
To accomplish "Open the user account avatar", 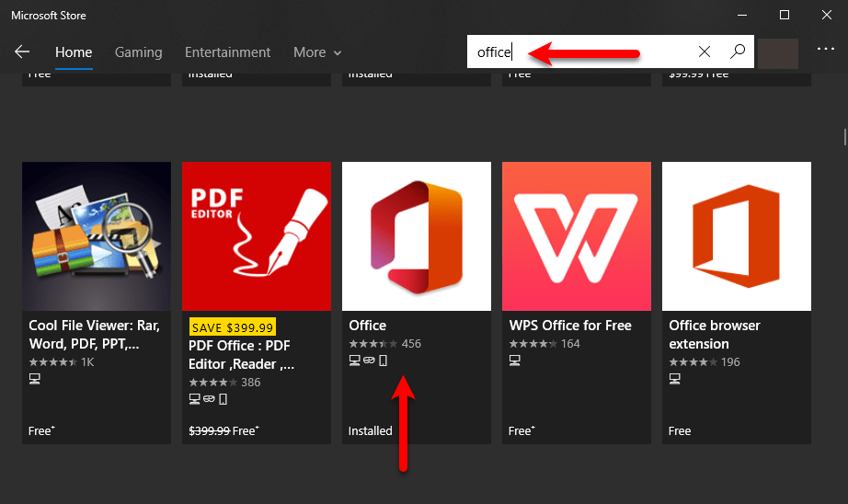I will (x=778, y=53).
